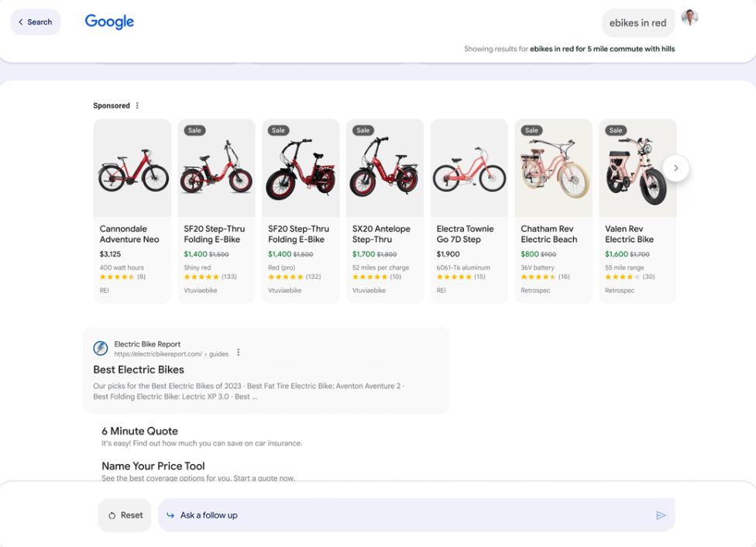
Task: Select the Valen Rev Electric Bike image
Action: click(637, 168)
